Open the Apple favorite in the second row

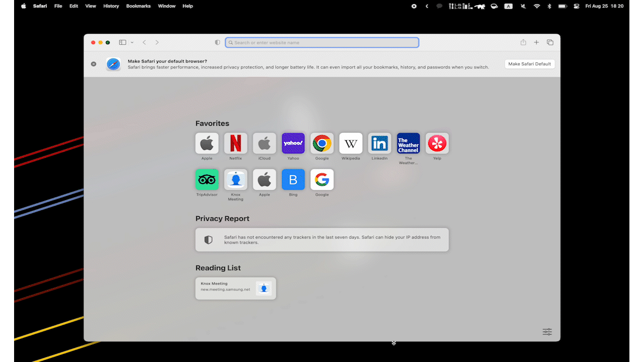point(264,179)
